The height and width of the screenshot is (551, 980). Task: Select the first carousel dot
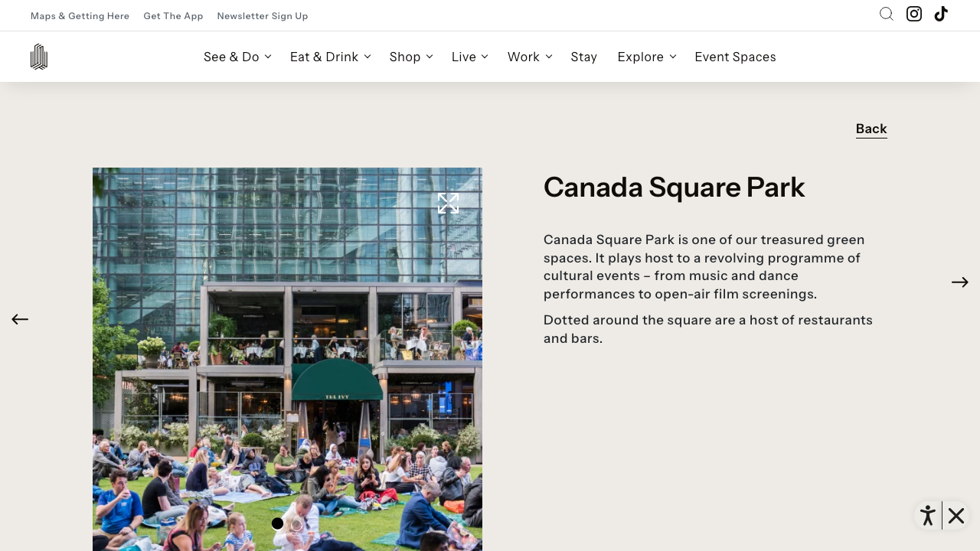click(x=277, y=523)
